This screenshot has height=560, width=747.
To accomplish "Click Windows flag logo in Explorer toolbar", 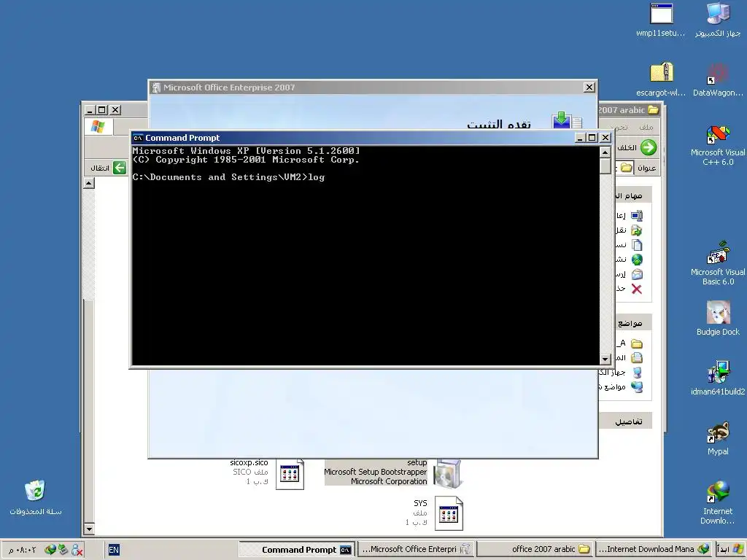I will click(x=98, y=127).
